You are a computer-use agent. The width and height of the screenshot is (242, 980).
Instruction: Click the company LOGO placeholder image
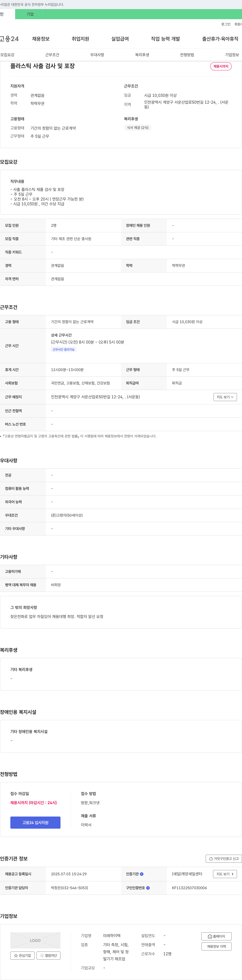35,940
